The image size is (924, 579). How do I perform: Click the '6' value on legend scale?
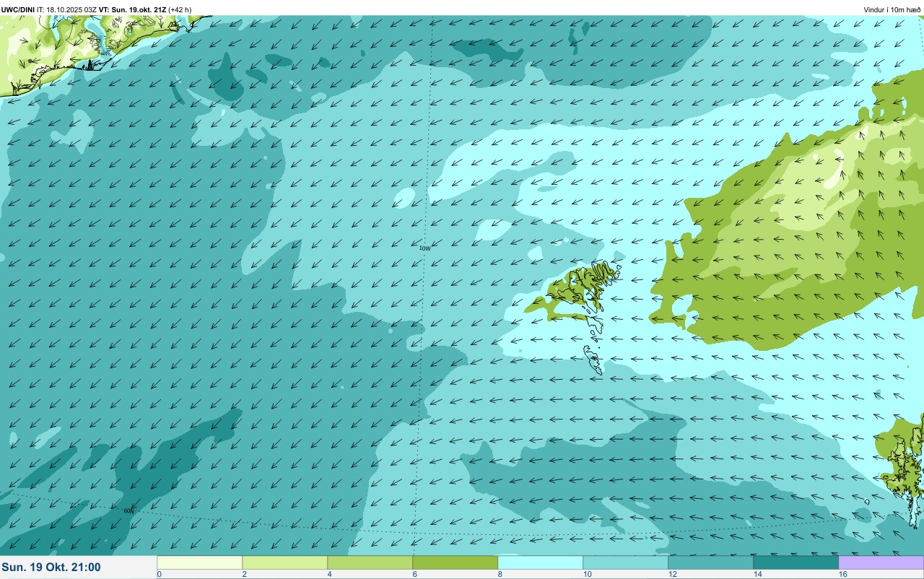(x=414, y=574)
